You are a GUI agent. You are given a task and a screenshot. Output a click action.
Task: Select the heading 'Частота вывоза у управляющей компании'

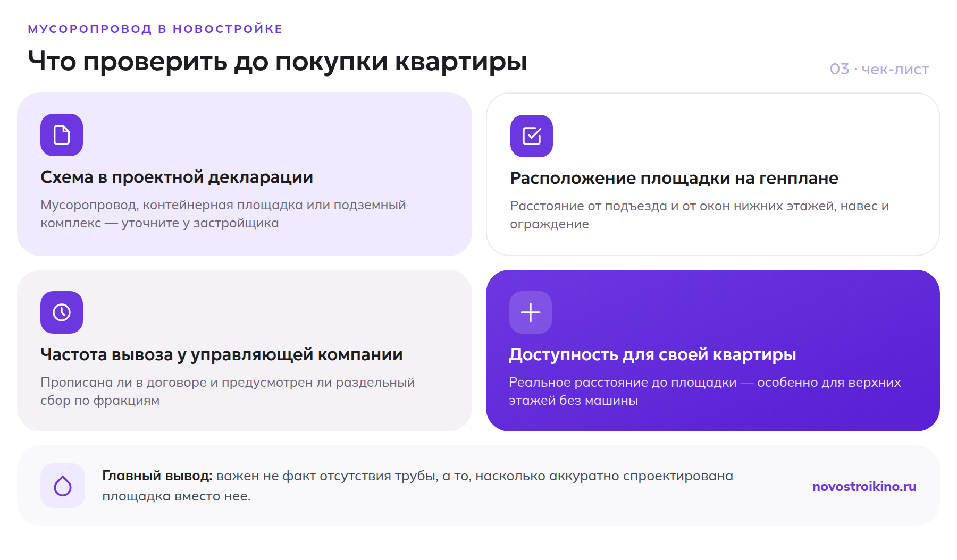(x=222, y=354)
